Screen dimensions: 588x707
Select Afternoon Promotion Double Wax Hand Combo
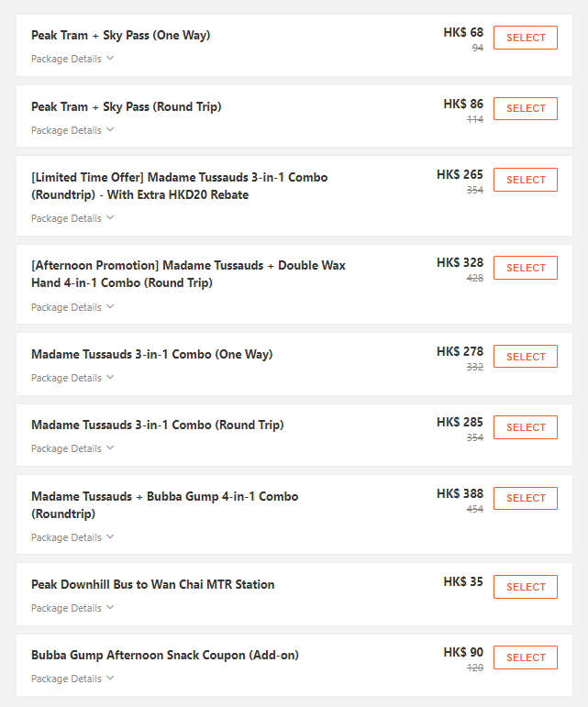point(525,268)
